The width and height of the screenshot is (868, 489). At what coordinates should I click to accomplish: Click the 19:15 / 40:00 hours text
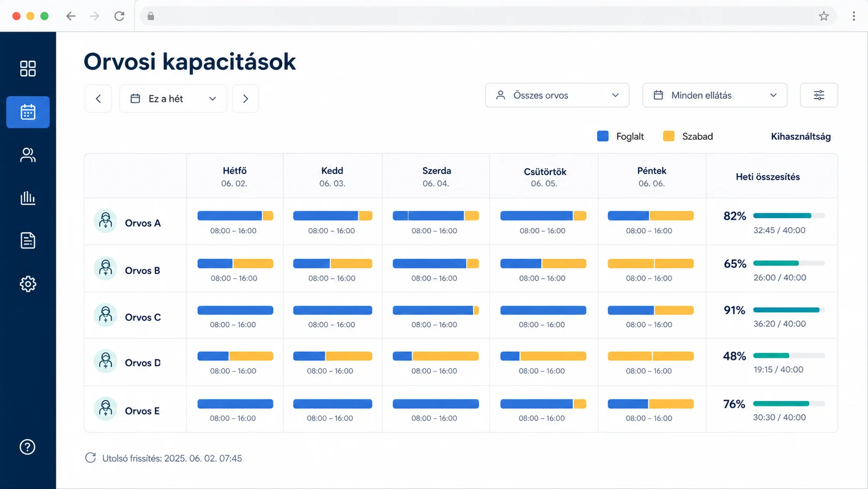click(x=778, y=369)
